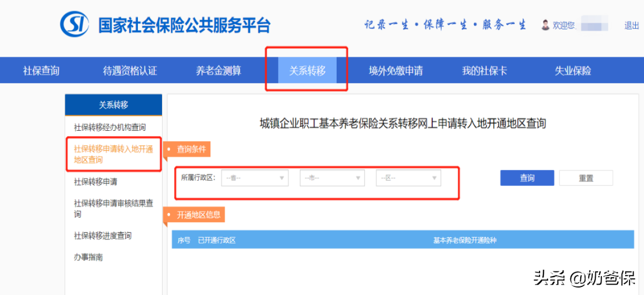Expand the 市 city dropdown
Image resolution: width=644 pixels, height=295 pixels.
point(332,178)
